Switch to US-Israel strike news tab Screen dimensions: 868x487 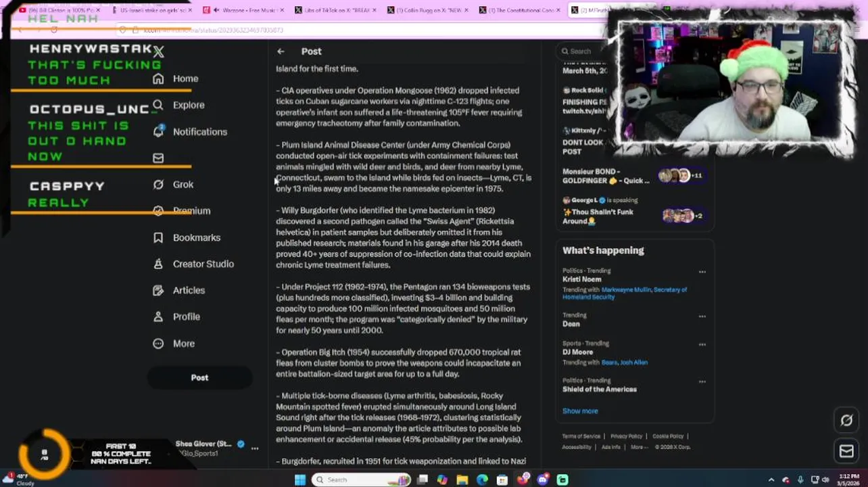click(x=151, y=10)
